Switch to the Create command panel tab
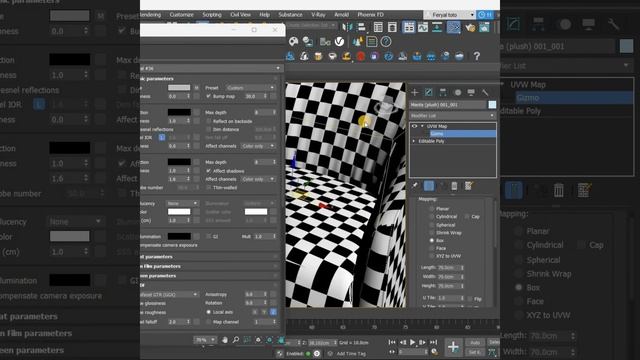Viewport: 640px width, 360px height. tap(414, 93)
